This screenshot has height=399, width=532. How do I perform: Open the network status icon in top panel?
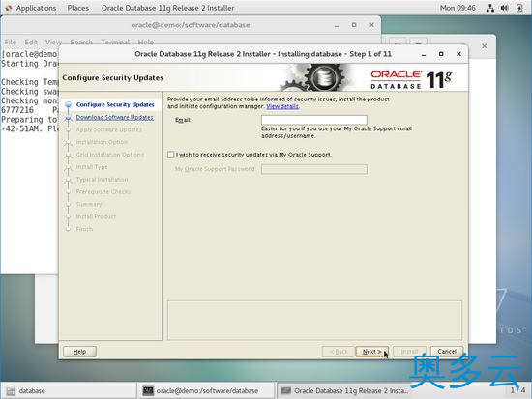[490, 8]
